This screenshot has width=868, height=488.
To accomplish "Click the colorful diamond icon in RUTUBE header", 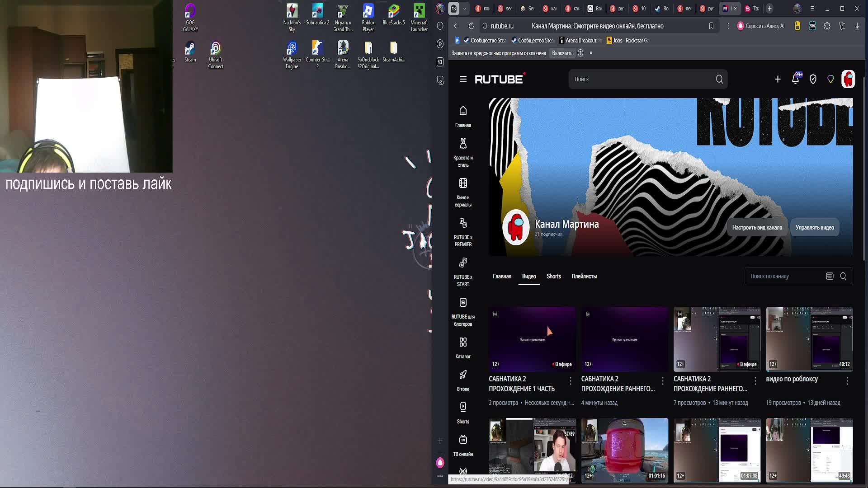I will click(830, 79).
